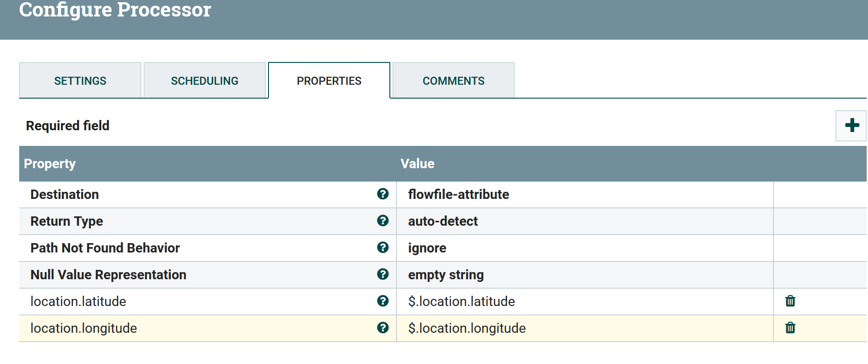The image size is (868, 364).
Task: Switch to the Settings tab
Action: coord(80,81)
